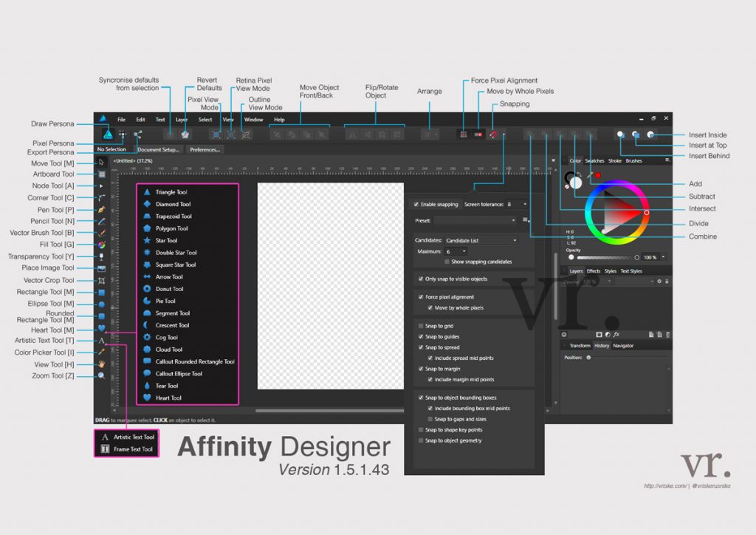Enable the Snap to grid checkbox
Image resolution: width=756 pixels, height=535 pixels.
[421, 326]
